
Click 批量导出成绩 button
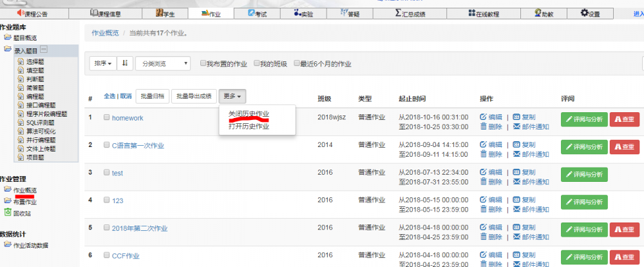pos(194,96)
